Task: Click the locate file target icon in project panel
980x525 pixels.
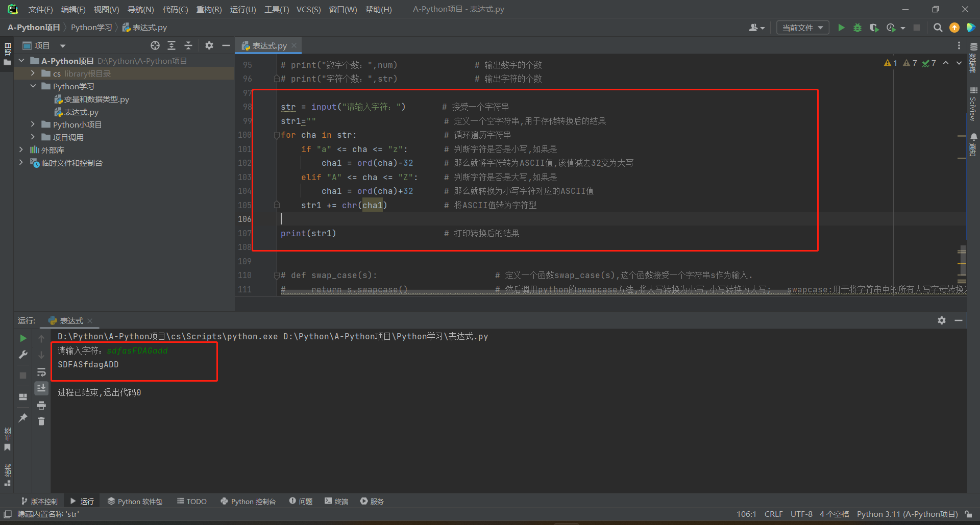Action: [155, 46]
